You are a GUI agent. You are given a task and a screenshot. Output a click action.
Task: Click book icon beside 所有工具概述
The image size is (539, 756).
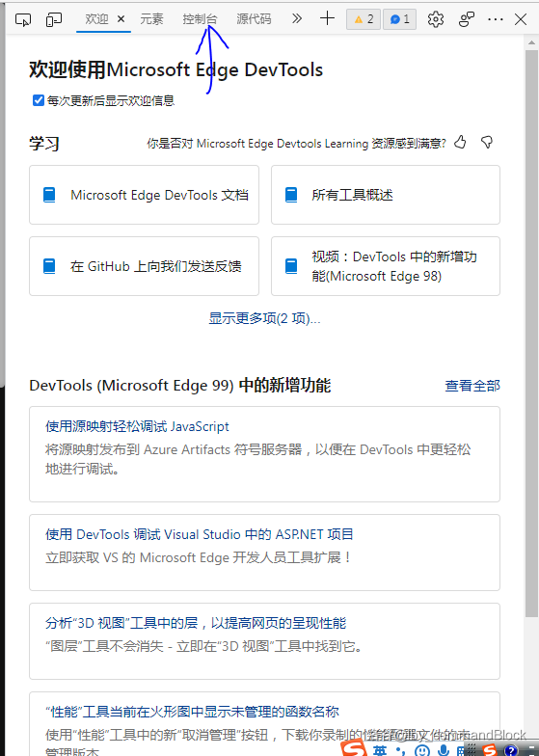click(291, 195)
